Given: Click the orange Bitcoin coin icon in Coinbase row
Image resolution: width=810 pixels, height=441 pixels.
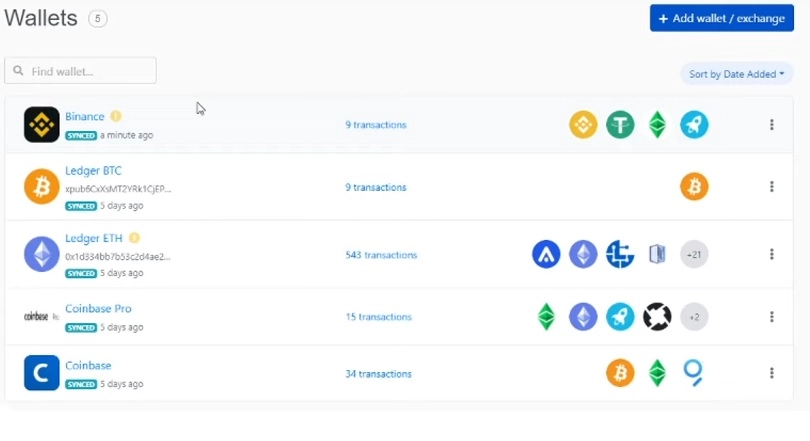Looking at the screenshot, I should coord(620,373).
